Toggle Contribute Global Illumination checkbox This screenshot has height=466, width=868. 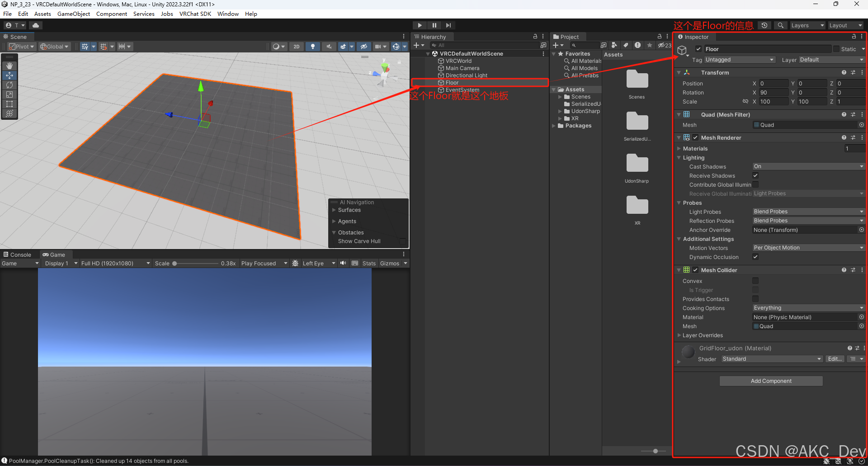click(x=755, y=184)
